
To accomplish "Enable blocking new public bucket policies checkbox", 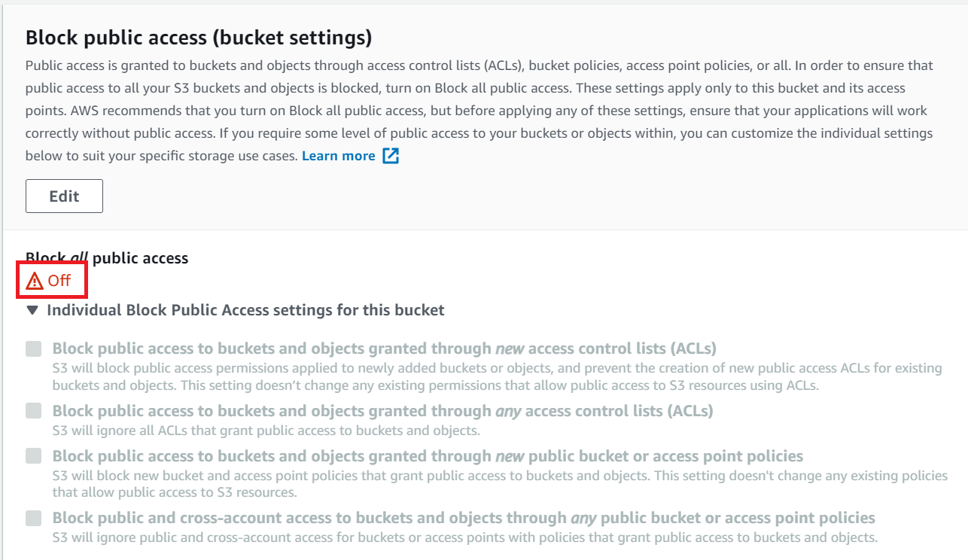I will 33,456.
